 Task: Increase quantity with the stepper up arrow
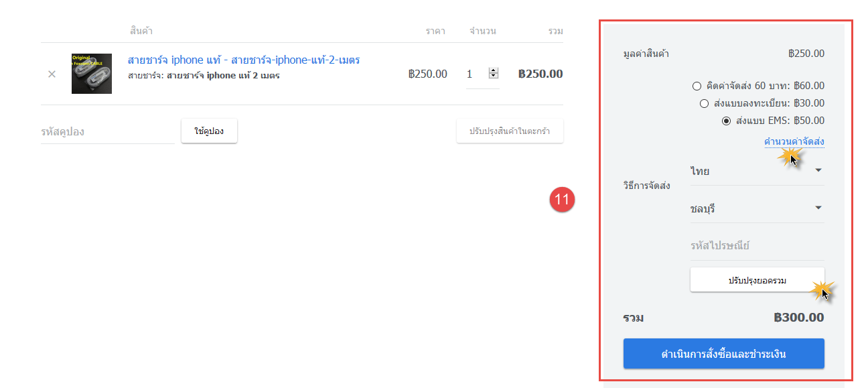494,70
